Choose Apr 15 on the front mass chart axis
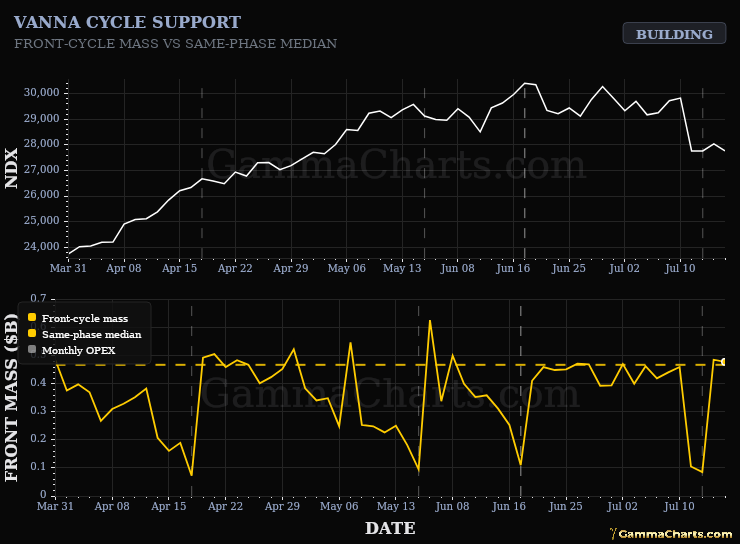 [x=168, y=506]
